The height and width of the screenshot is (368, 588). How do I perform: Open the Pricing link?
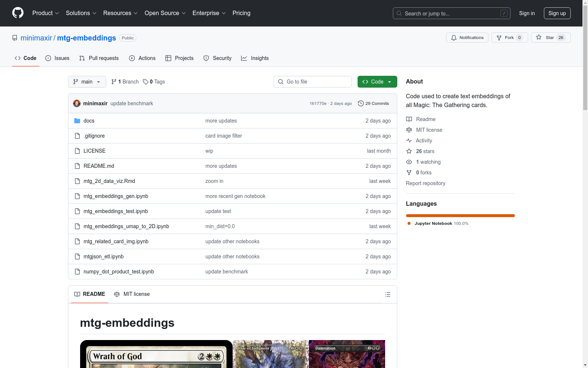click(x=241, y=13)
